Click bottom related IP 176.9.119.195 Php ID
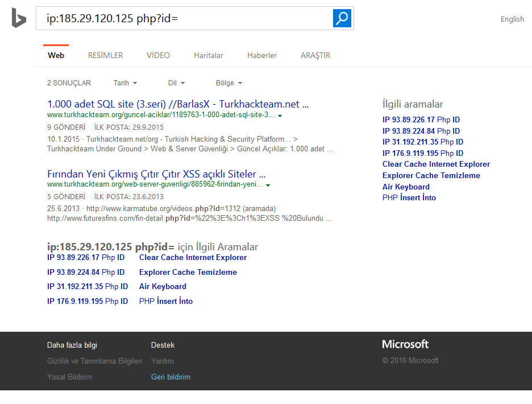532x404 pixels. tap(88, 301)
